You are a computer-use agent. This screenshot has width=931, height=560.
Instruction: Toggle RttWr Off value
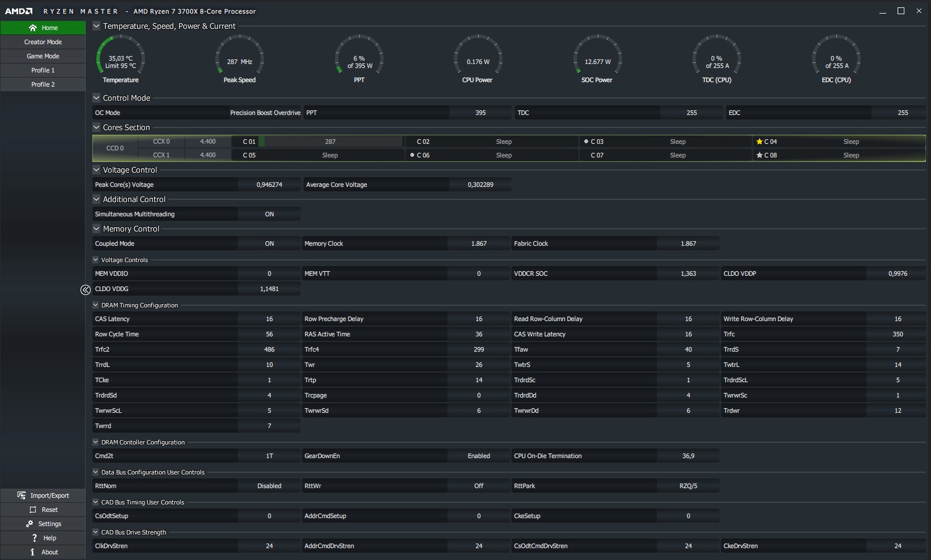(x=479, y=486)
